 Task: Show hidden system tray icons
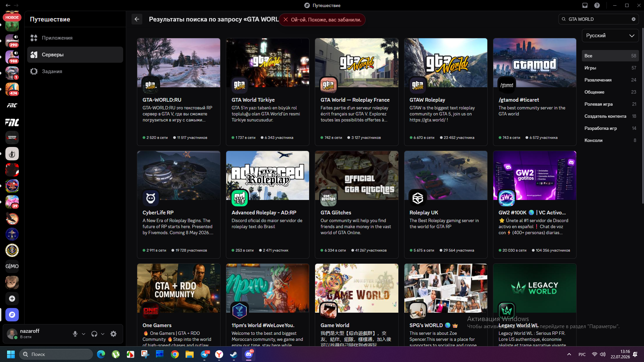[569, 354]
